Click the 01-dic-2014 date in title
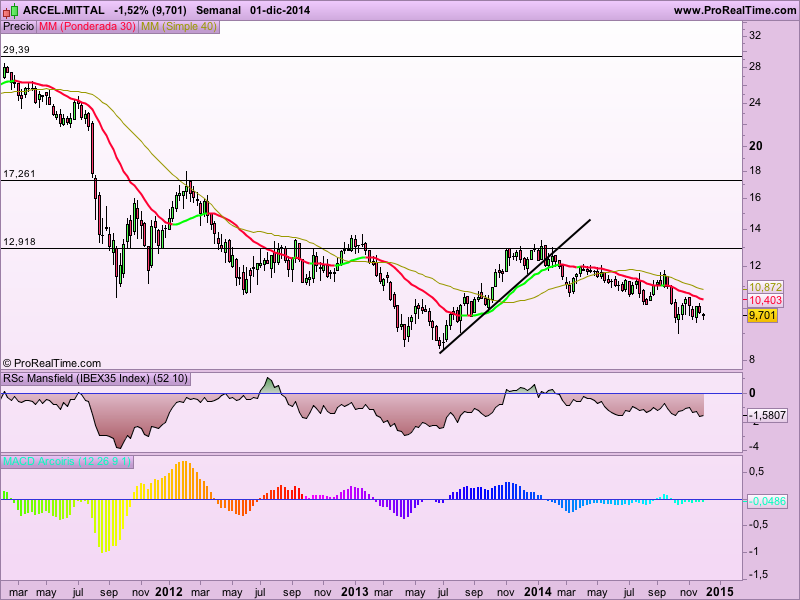The width and height of the screenshot is (800, 600). 280,10
